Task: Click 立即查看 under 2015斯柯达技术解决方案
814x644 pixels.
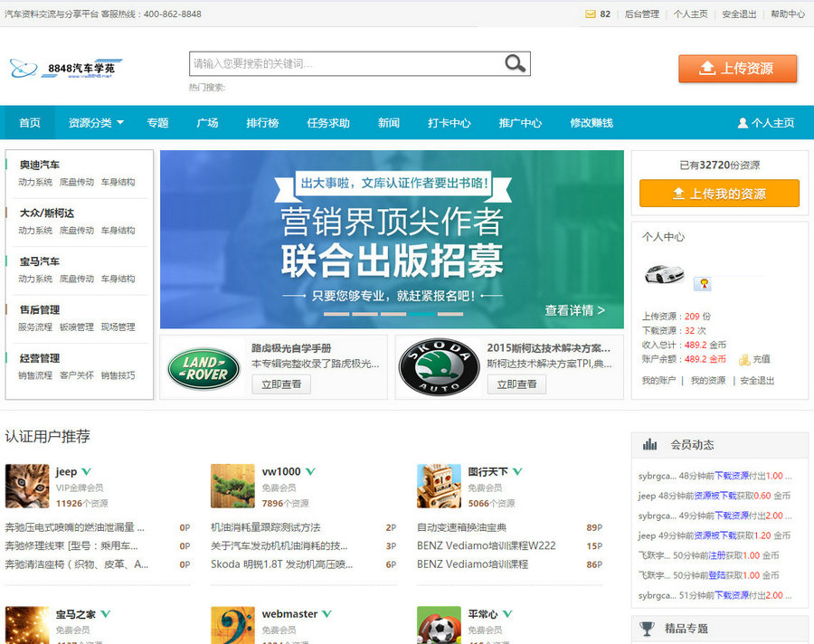Action: [516, 384]
